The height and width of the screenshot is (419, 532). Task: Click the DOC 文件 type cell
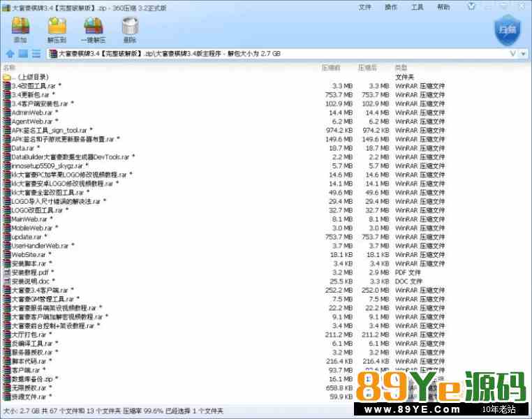click(x=408, y=281)
